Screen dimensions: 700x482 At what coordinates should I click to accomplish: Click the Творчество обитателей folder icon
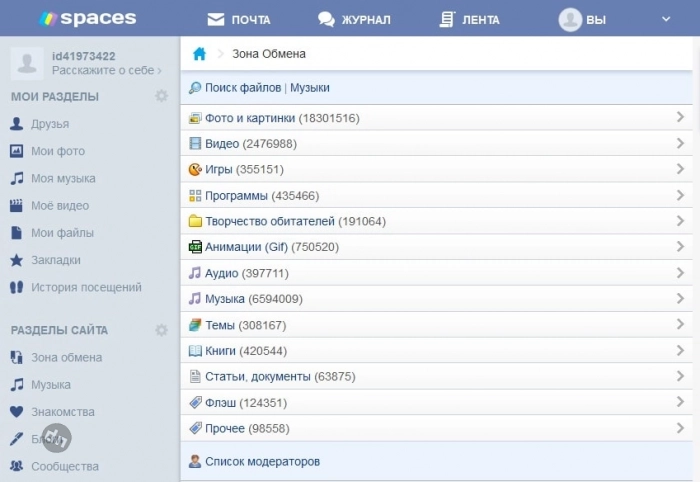[195, 221]
